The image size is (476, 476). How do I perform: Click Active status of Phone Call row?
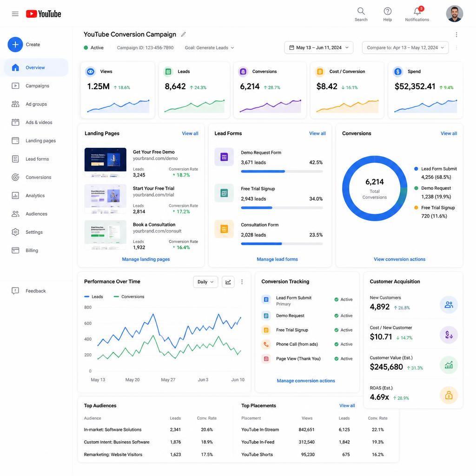344,344
